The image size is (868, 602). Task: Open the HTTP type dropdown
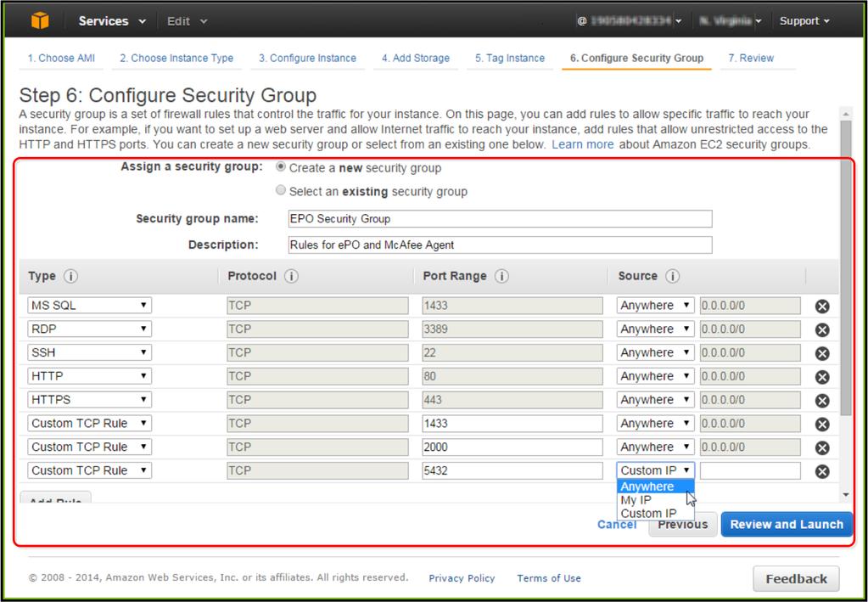pos(90,376)
